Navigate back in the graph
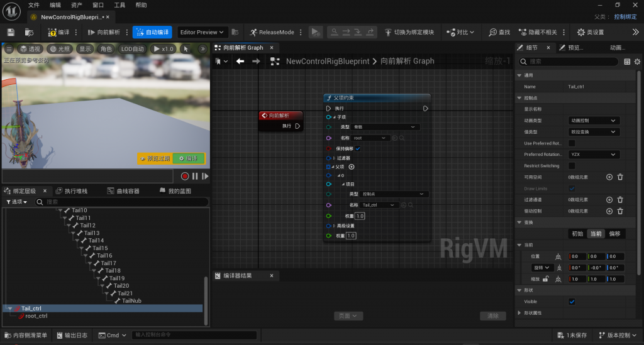This screenshot has height=345, width=644. click(240, 61)
